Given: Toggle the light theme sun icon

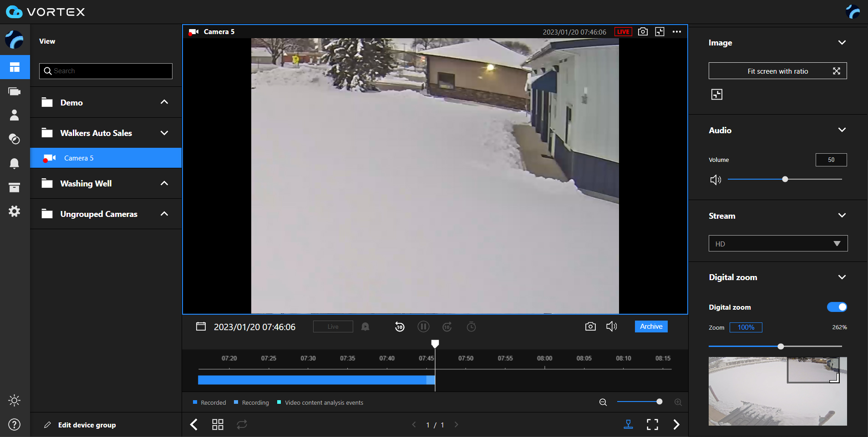Looking at the screenshot, I should pyautogui.click(x=15, y=401).
